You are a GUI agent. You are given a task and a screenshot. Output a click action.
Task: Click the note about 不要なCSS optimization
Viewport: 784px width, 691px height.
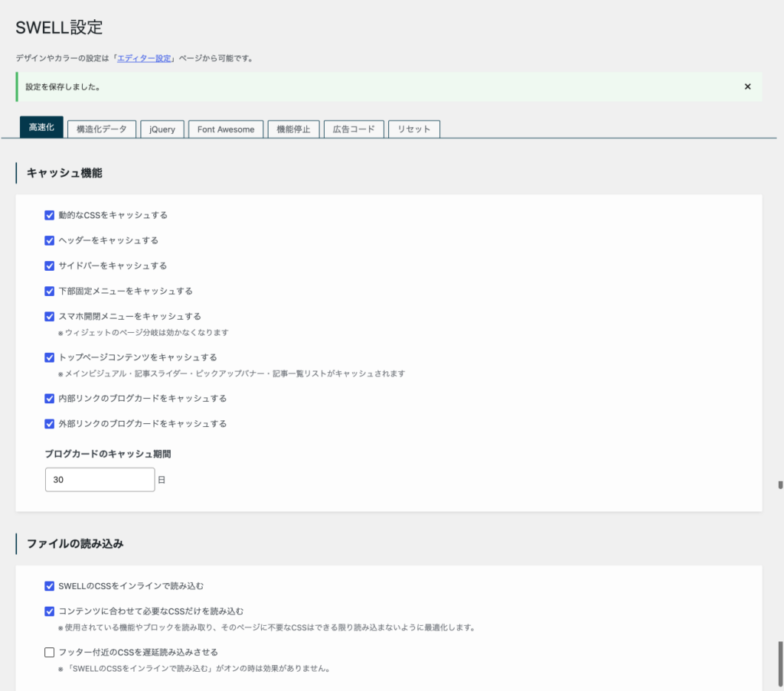pos(267,627)
